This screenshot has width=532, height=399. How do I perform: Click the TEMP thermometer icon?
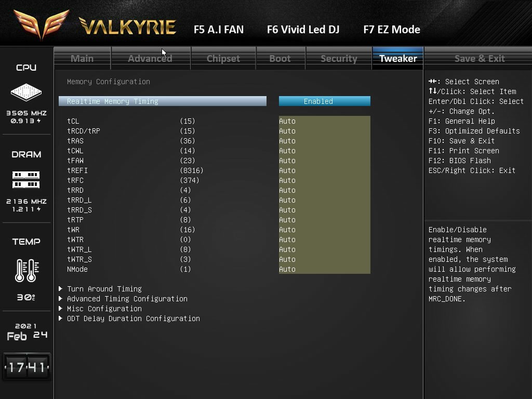(27, 270)
